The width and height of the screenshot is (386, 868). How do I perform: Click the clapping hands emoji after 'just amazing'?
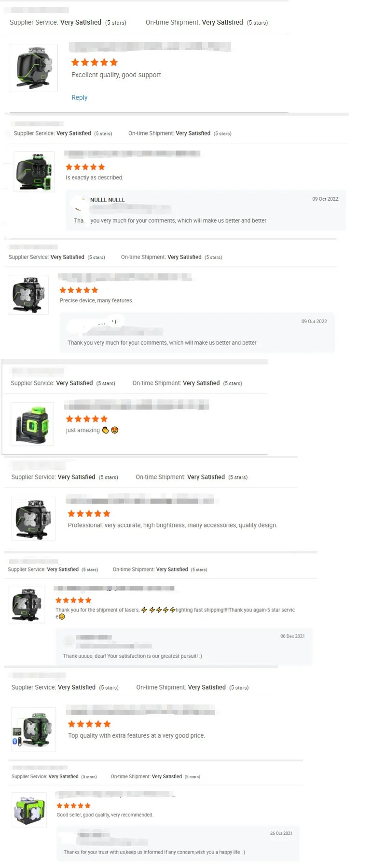pyautogui.click(x=105, y=430)
